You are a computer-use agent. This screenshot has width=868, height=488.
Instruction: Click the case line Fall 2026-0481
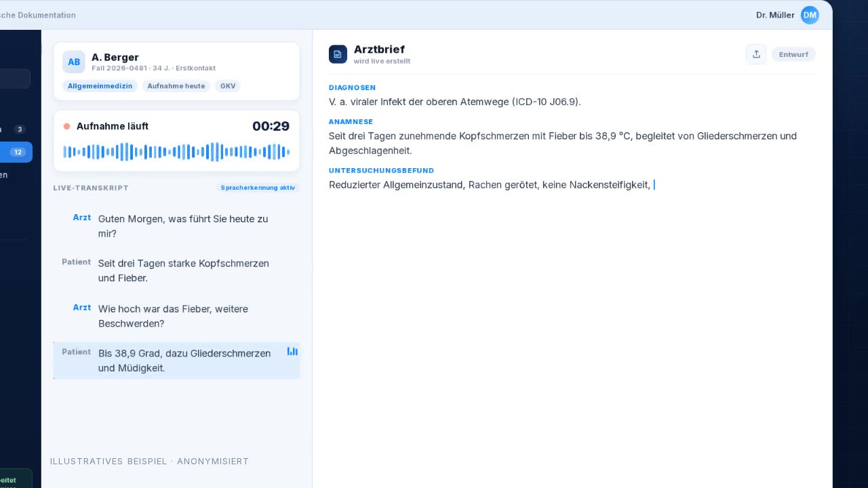pos(154,68)
